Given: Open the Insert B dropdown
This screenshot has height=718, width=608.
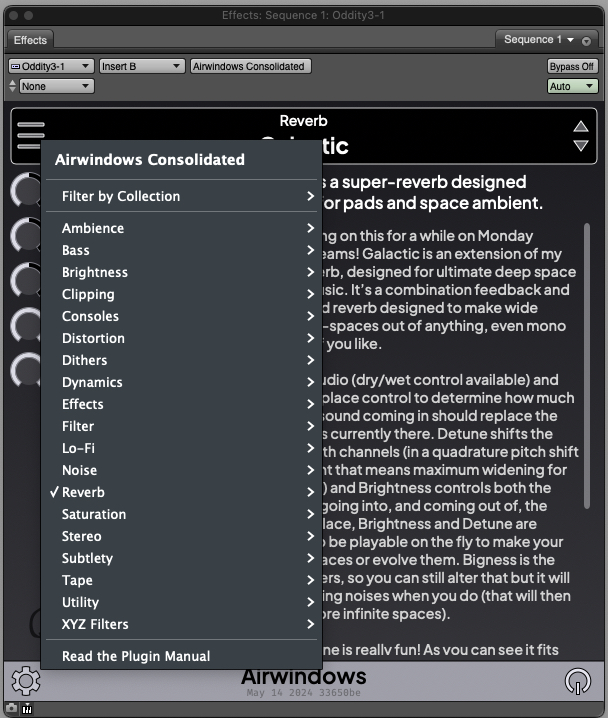Looking at the screenshot, I should (142, 66).
